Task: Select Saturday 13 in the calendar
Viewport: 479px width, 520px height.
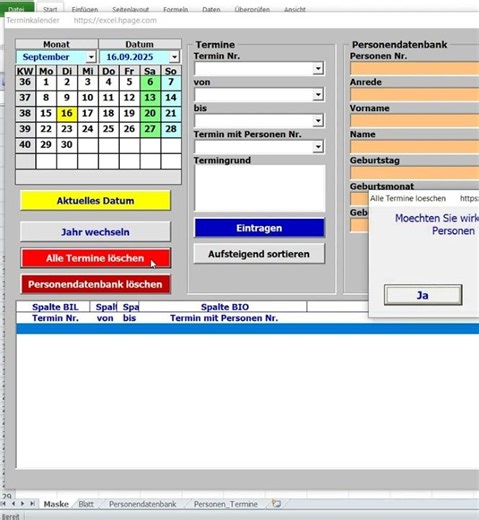Action: (x=150, y=98)
